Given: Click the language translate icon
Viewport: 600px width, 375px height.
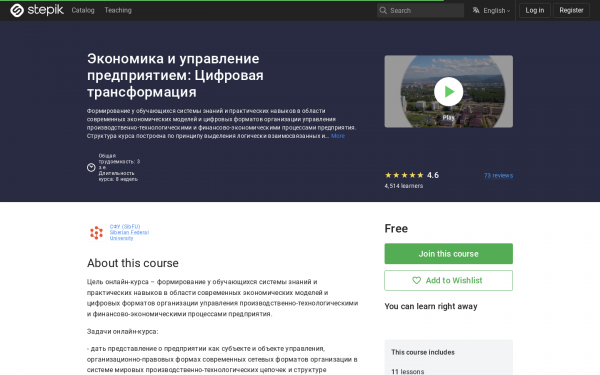Looking at the screenshot, I should 476,10.
